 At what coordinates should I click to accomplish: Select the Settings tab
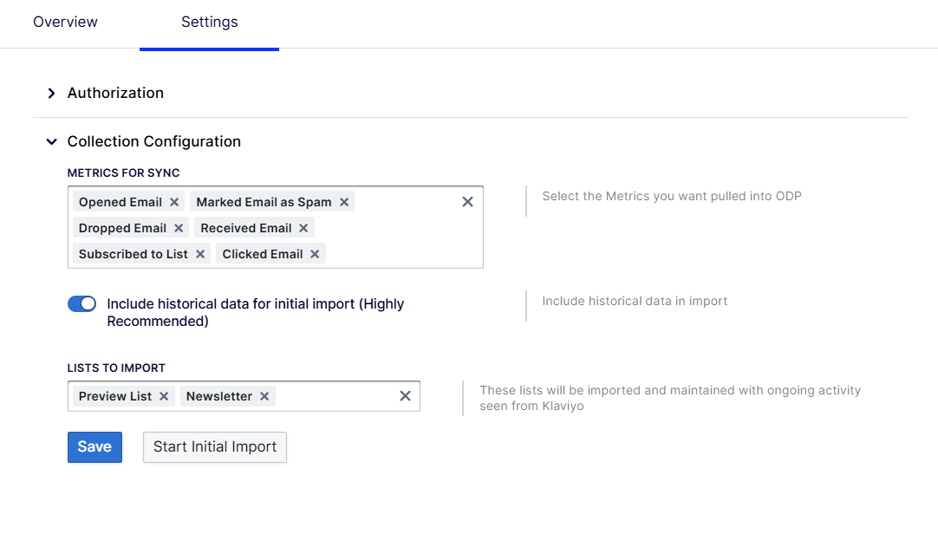tap(209, 23)
